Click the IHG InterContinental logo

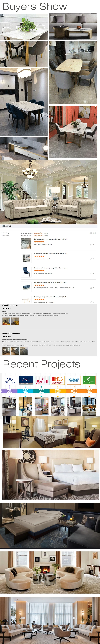(x=58, y=380)
